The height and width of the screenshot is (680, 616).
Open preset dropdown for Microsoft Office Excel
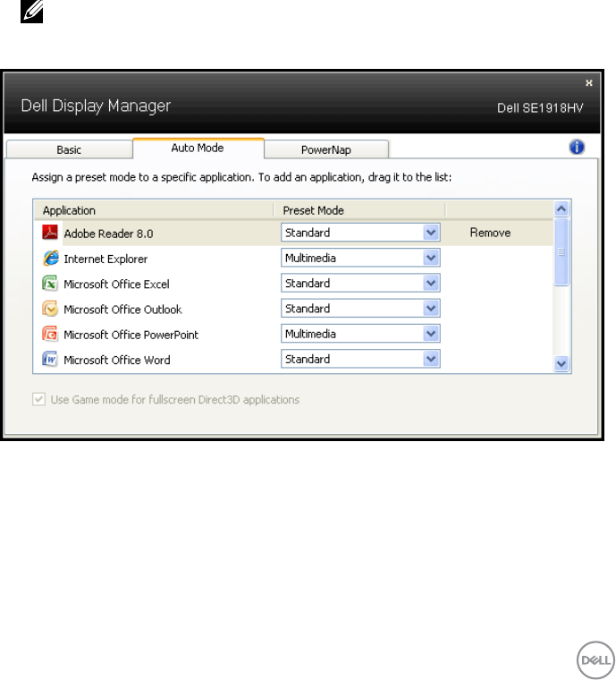360,283
